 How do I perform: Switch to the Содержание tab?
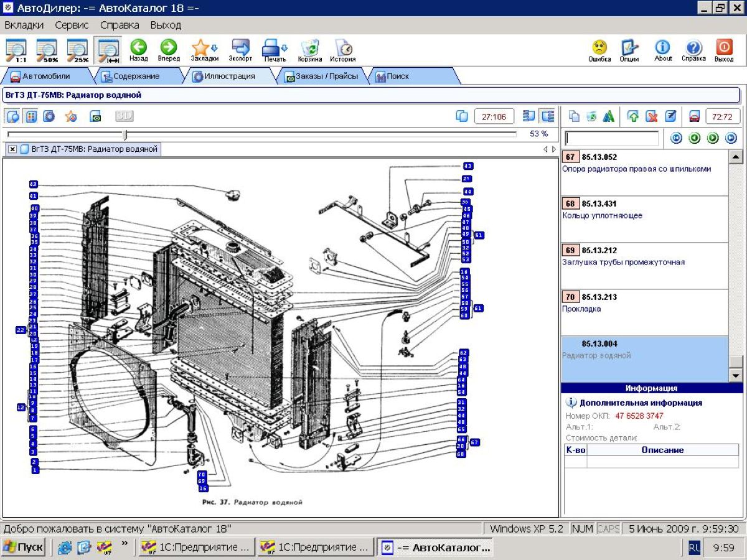click(x=136, y=77)
